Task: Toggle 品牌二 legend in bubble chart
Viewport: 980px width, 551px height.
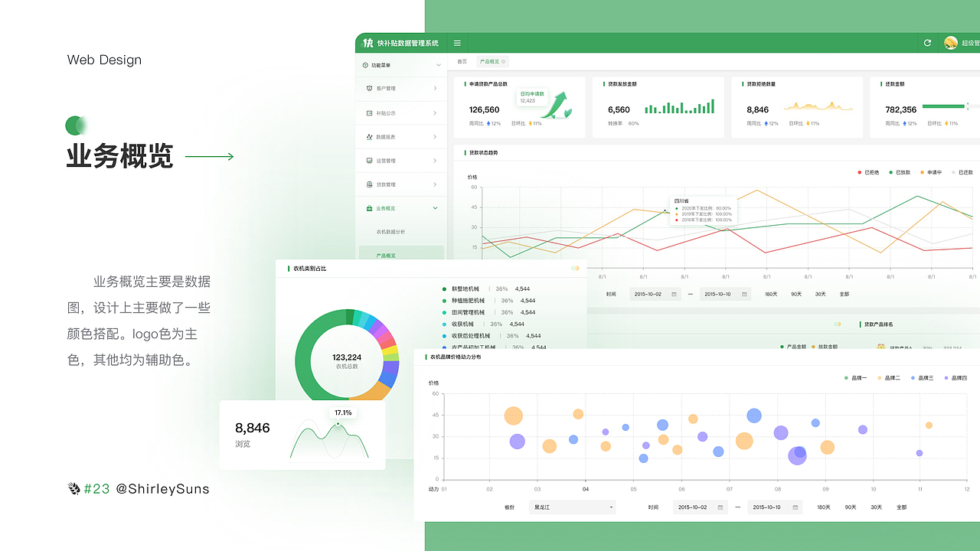Action: pos(889,378)
